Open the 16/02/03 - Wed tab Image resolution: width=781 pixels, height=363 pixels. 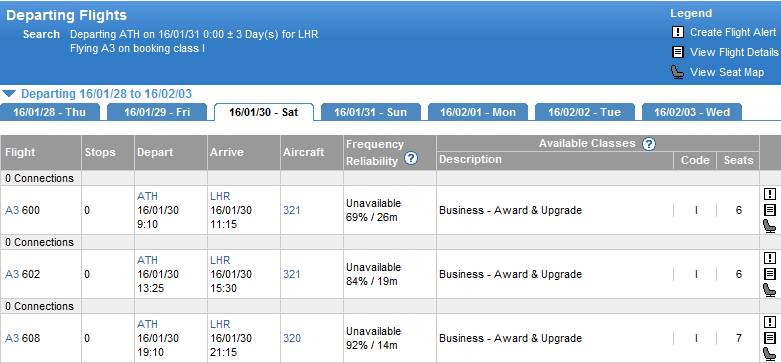[x=692, y=113]
